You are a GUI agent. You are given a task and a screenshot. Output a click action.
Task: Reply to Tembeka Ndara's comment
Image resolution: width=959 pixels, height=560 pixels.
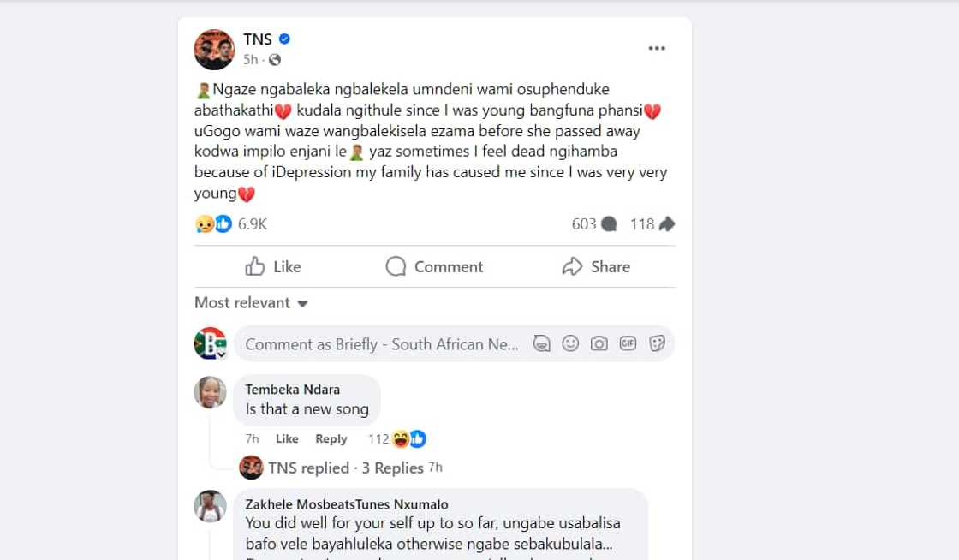pos(331,439)
